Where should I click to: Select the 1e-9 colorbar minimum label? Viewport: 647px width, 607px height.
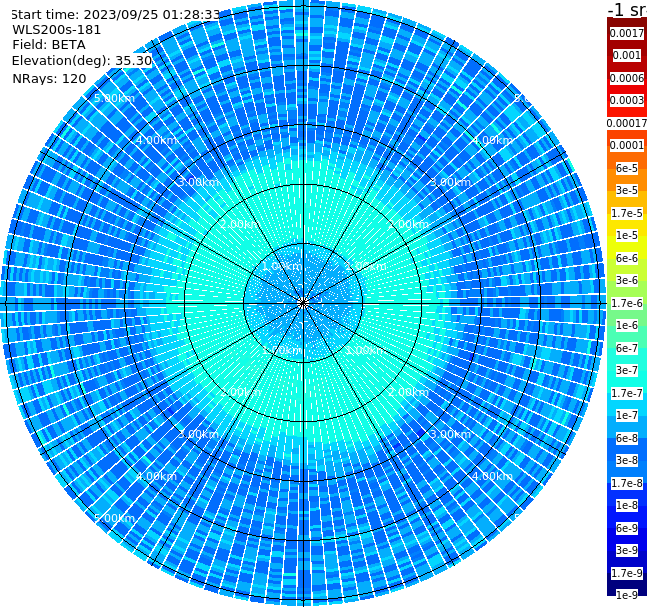tap(627, 595)
